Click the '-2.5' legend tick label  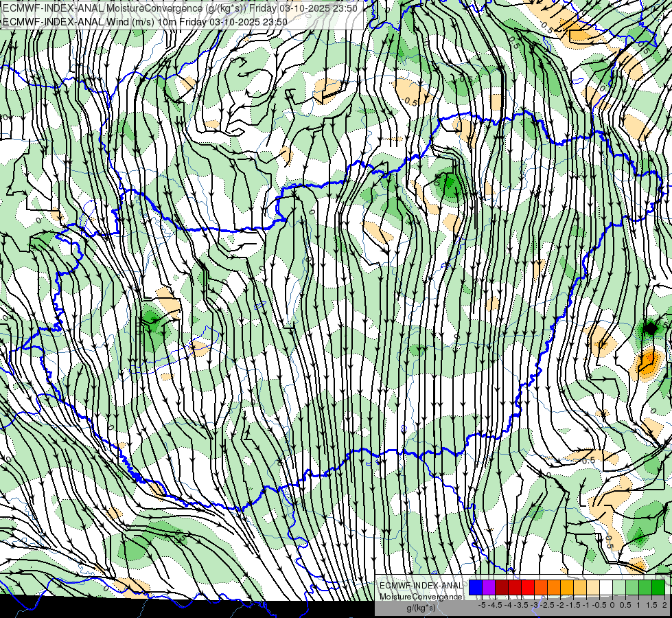pyautogui.click(x=547, y=605)
